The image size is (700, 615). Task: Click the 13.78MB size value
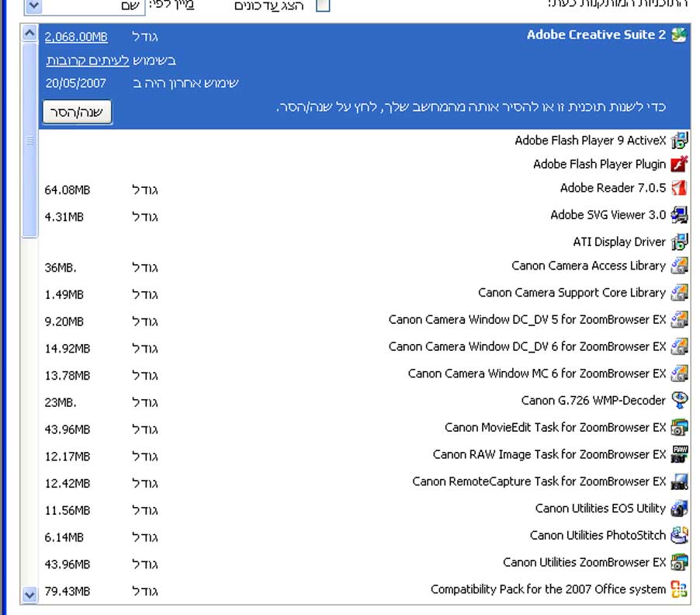pyautogui.click(x=68, y=376)
